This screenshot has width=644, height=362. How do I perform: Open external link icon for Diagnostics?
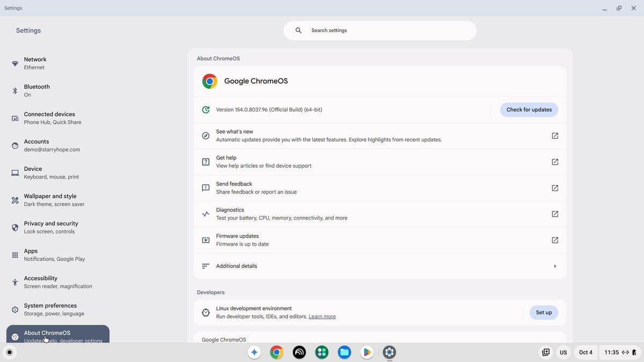[x=555, y=214]
